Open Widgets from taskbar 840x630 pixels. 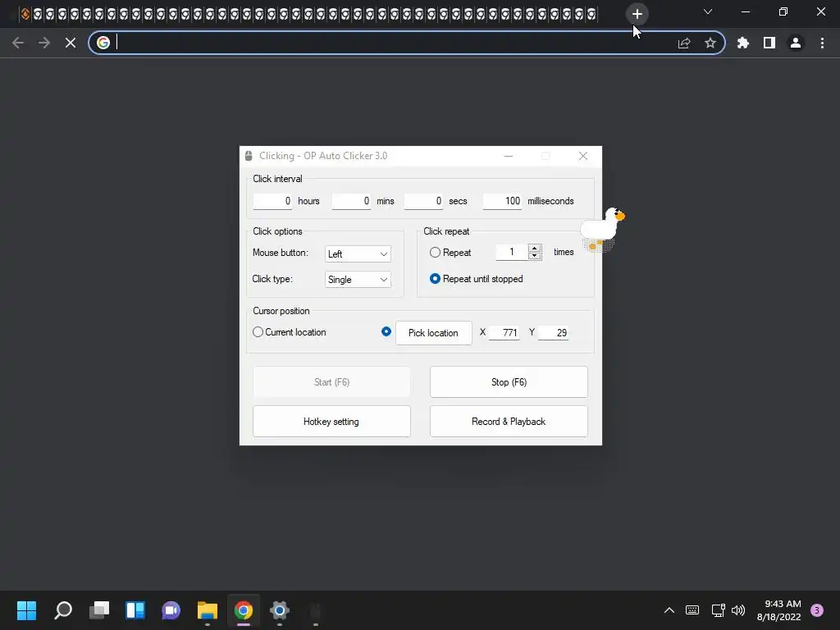[135, 610]
